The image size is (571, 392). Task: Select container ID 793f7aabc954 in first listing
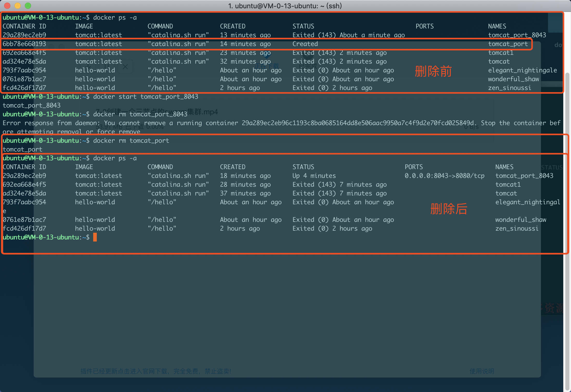click(24, 70)
